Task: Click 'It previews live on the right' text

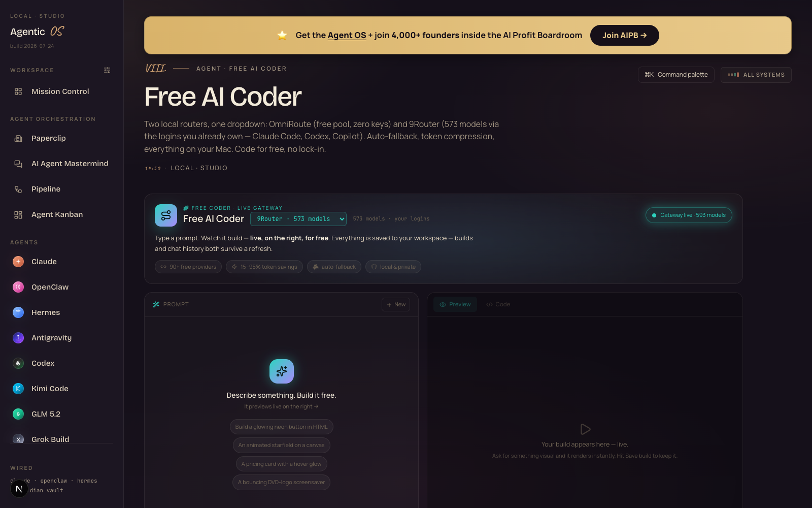Action: pyautogui.click(x=281, y=406)
